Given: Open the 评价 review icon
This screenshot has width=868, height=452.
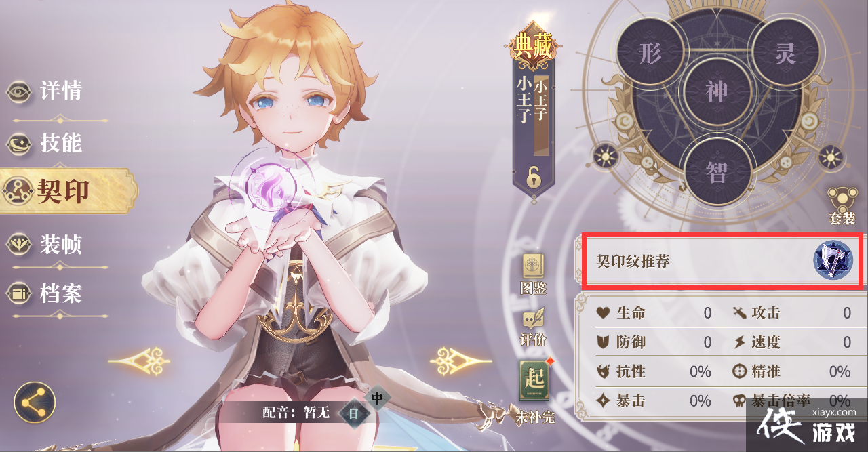Looking at the screenshot, I should [x=533, y=319].
